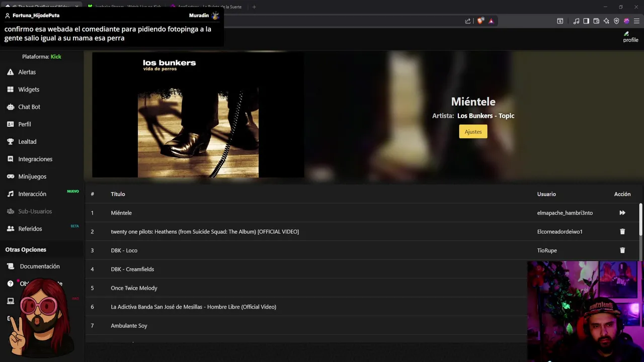Viewport: 644px width, 362px height.
Task: Select the Ambulante Soy row
Action: click(307, 326)
